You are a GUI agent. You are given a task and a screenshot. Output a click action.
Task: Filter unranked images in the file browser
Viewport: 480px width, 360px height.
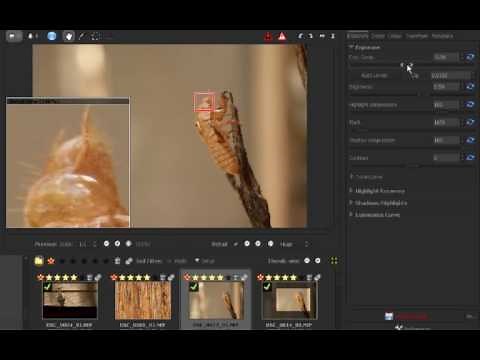point(51,261)
